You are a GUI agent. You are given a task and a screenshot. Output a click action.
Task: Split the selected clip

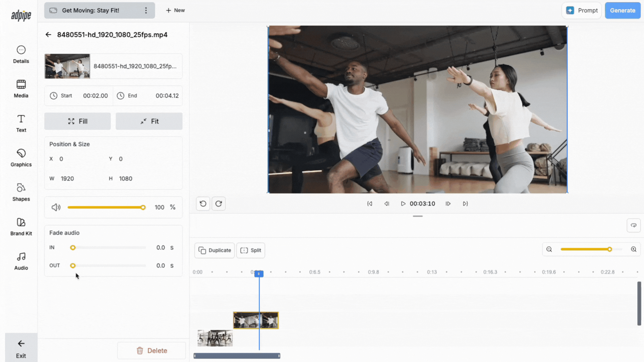point(251,250)
